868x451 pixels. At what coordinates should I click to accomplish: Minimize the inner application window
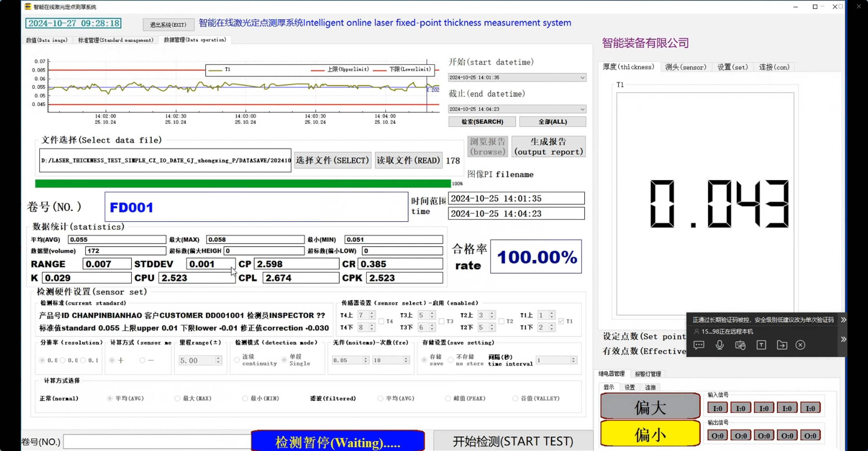coord(796,7)
